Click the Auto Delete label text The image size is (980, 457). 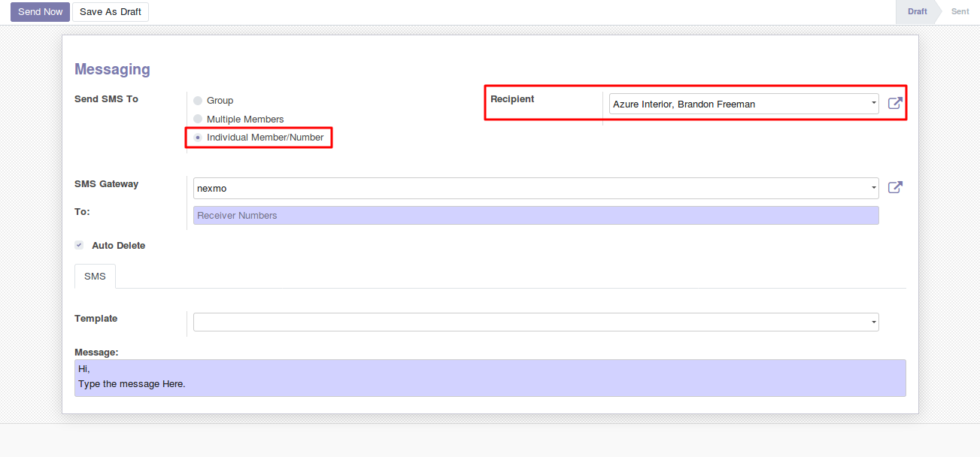pyautogui.click(x=118, y=246)
